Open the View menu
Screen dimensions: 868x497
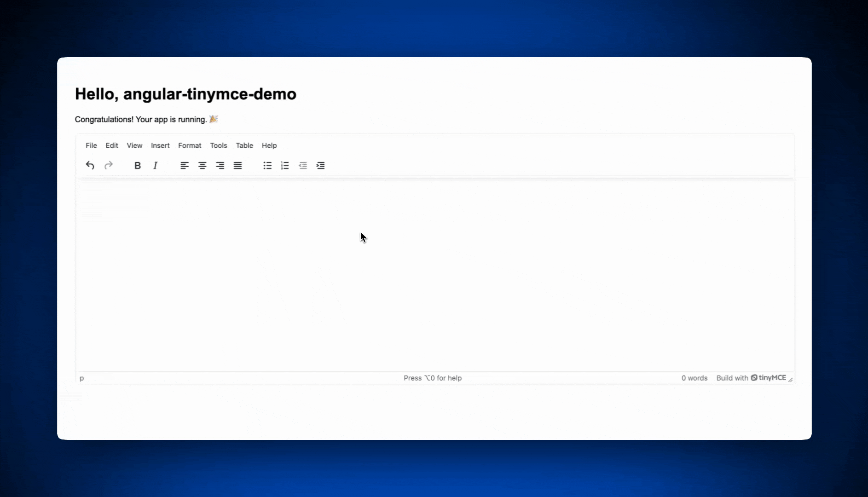tap(134, 145)
